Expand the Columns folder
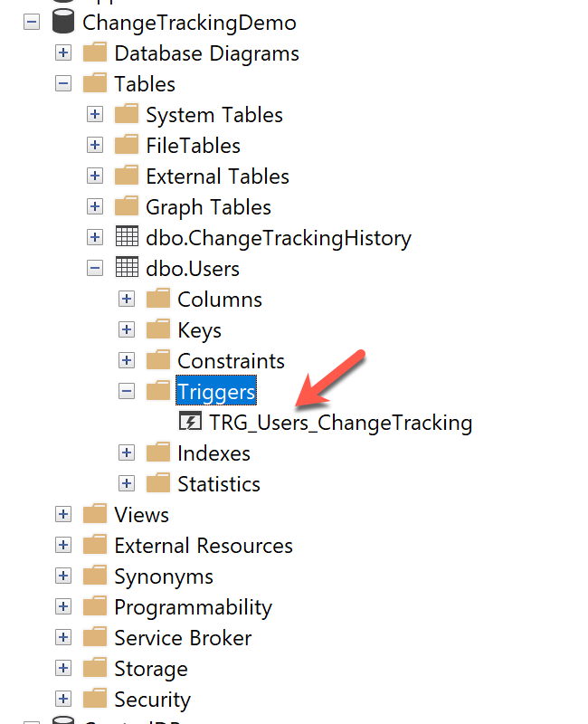588x724 pixels. (x=127, y=300)
